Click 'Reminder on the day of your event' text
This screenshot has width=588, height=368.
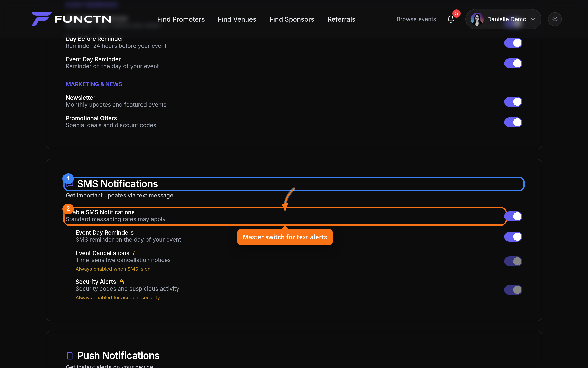pyautogui.click(x=112, y=66)
